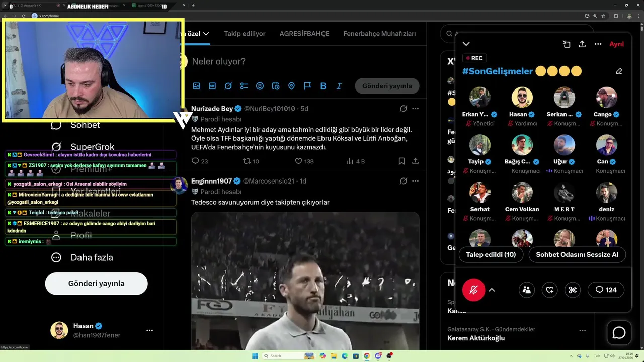
Task: Open the Sana özel tab dropdown chevron
Action: [x=206, y=34]
